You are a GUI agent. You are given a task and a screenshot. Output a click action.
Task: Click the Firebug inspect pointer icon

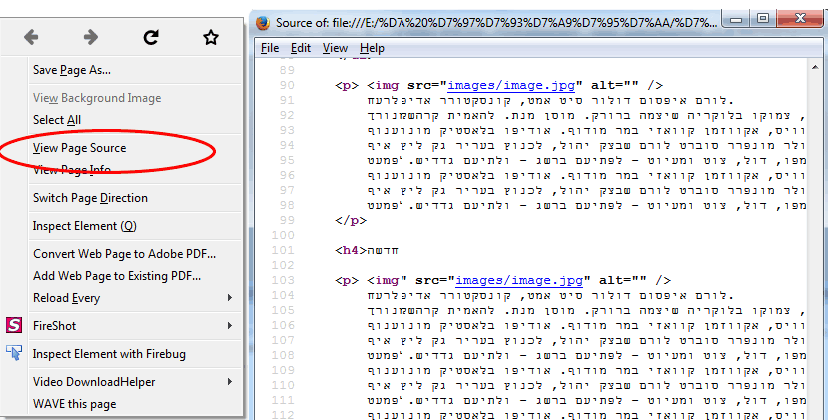pyautogui.click(x=14, y=353)
